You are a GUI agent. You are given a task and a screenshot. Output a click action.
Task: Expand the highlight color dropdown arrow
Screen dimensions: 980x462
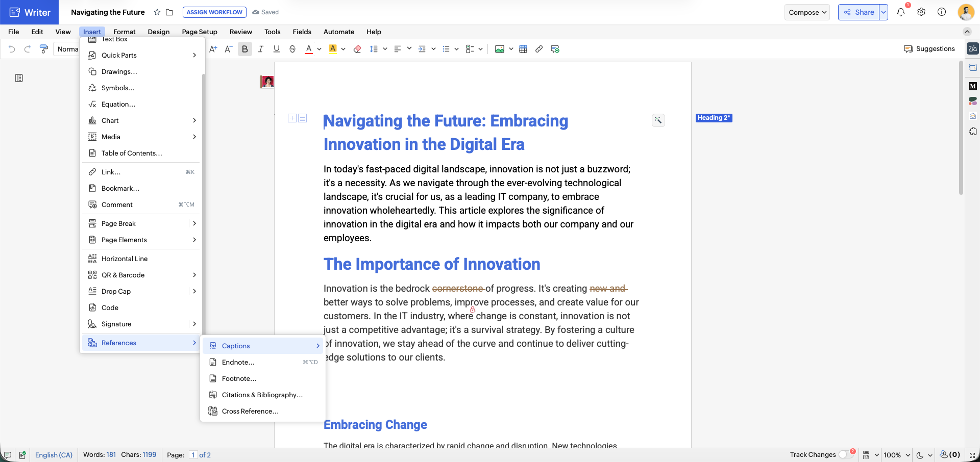344,49
